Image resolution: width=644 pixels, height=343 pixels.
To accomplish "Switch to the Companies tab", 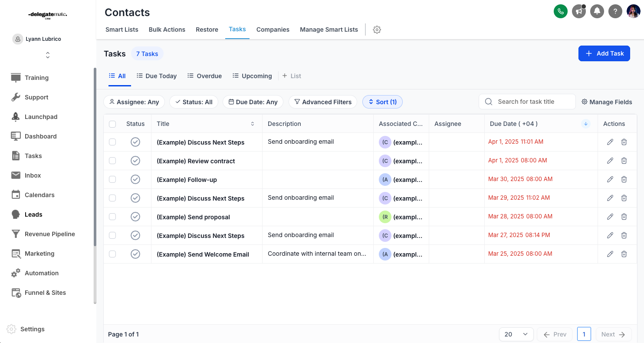I will pyautogui.click(x=273, y=30).
